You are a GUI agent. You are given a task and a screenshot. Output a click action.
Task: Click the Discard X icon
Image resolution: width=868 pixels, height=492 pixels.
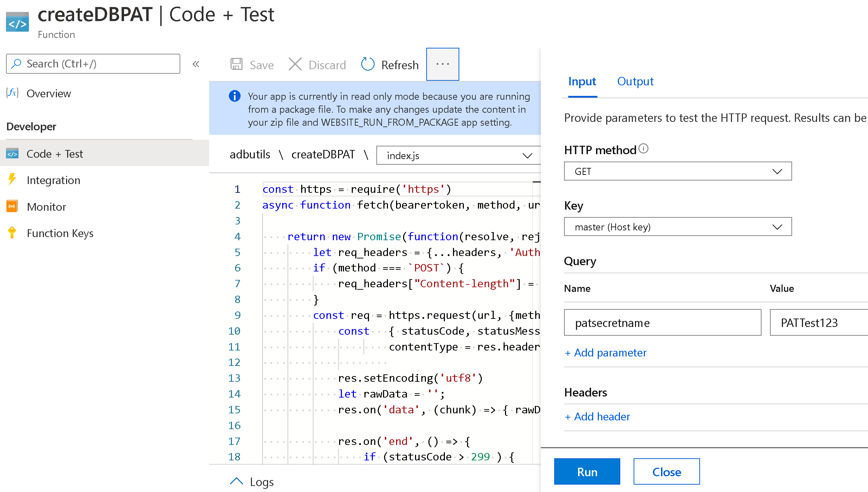coord(295,65)
